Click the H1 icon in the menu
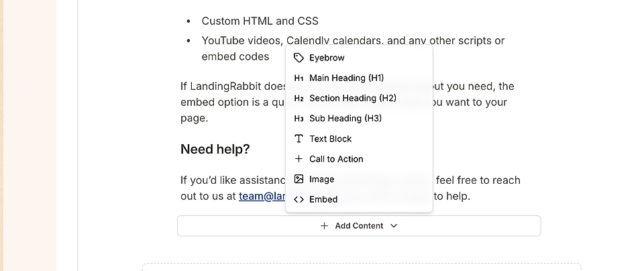The height and width of the screenshot is (271, 644). [299, 78]
